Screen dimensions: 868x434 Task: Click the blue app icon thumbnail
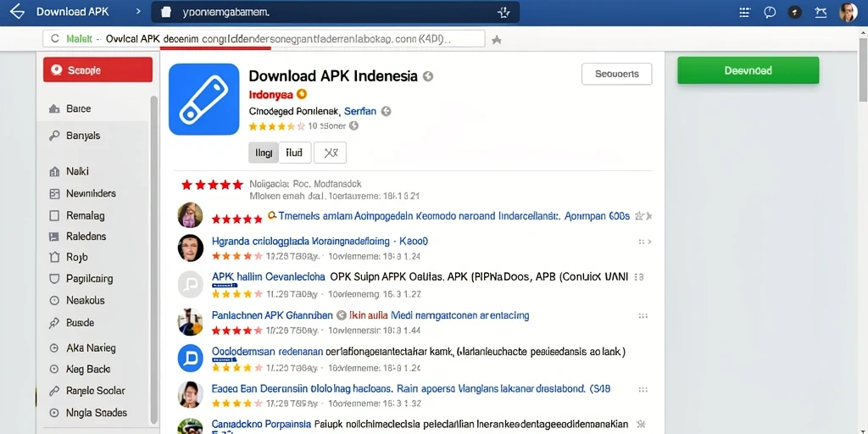[x=203, y=99]
